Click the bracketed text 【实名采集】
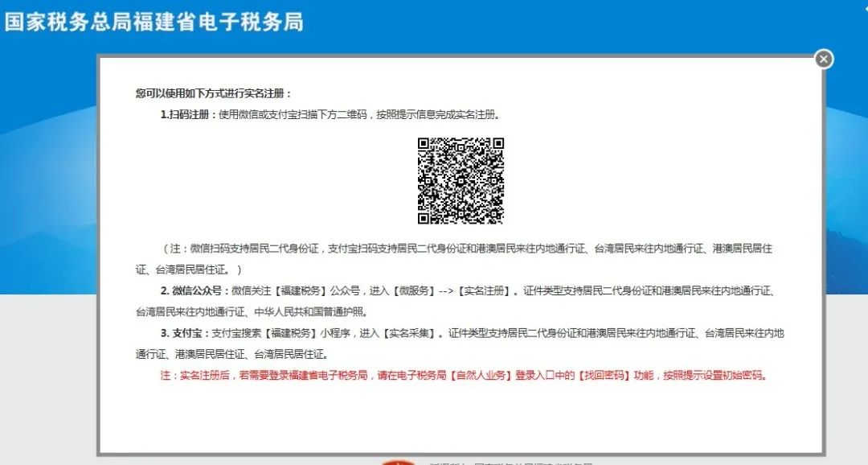This screenshot has width=868, height=465. point(410,333)
